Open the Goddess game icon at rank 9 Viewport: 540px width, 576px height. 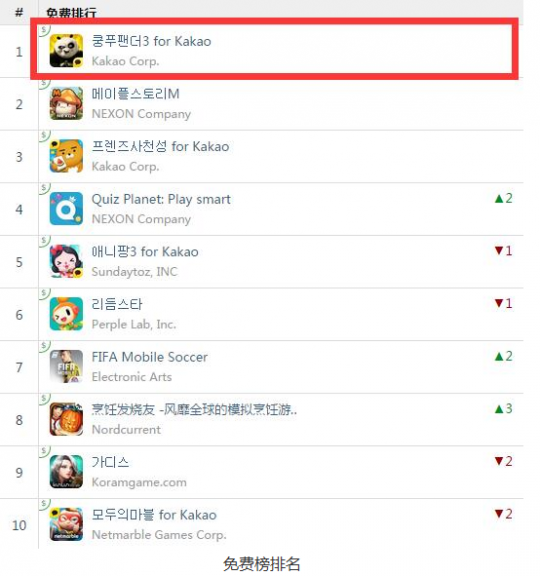pyautogui.click(x=66, y=472)
